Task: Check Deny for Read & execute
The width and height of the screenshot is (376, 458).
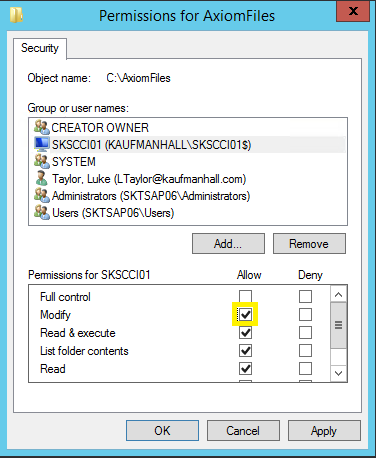Action: coord(305,332)
